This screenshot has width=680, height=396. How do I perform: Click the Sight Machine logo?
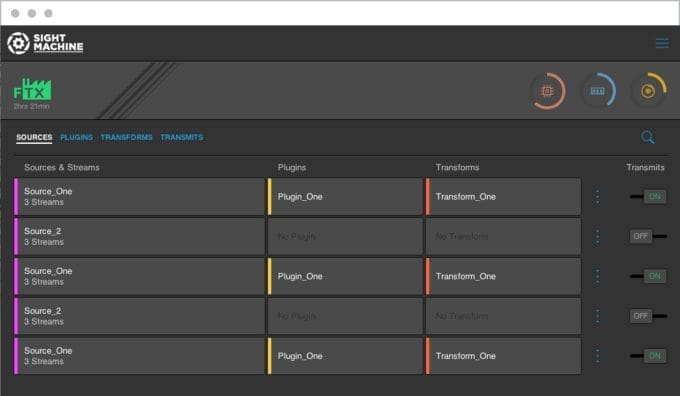[45, 43]
